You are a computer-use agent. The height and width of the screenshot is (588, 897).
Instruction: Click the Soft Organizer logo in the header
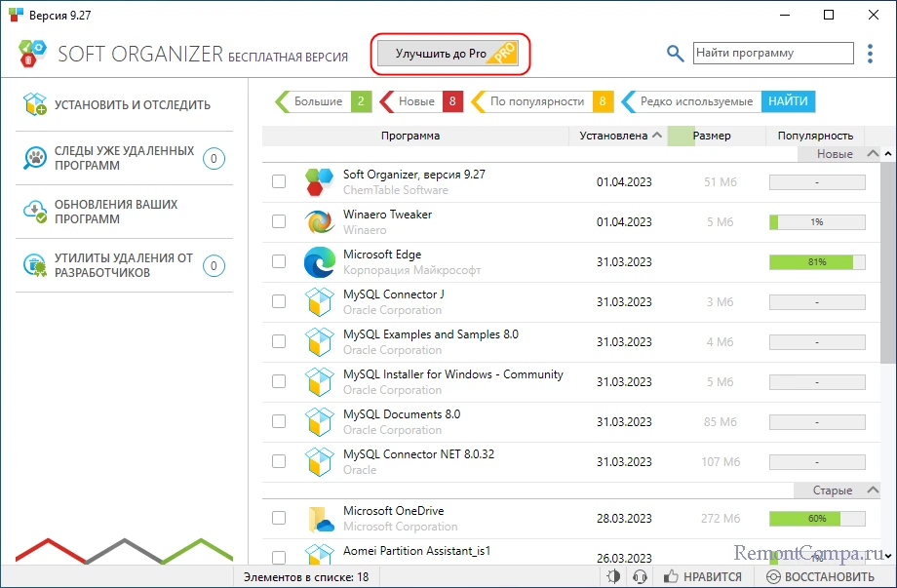pos(32,54)
